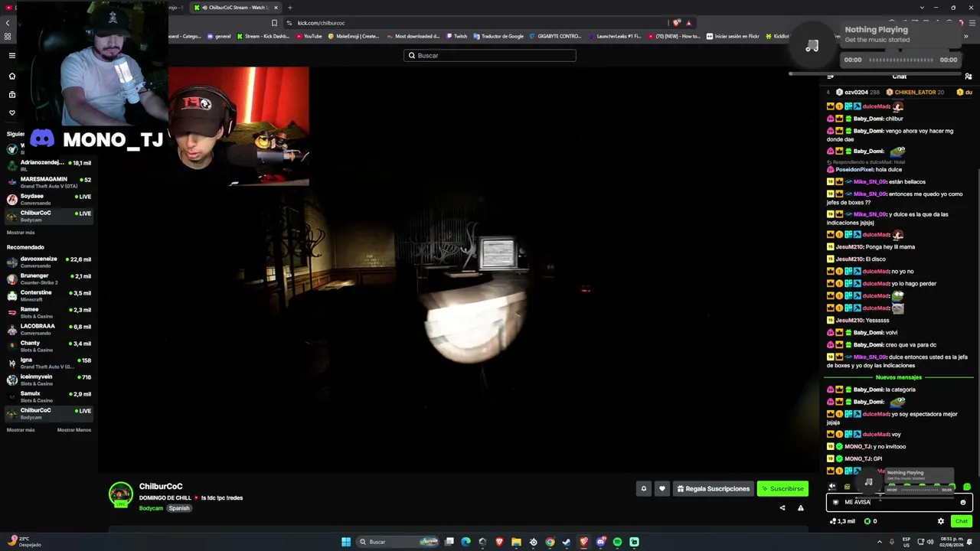Click ChilburCoC channel avatar below stream
Image resolution: width=980 pixels, height=551 pixels.
point(120,494)
